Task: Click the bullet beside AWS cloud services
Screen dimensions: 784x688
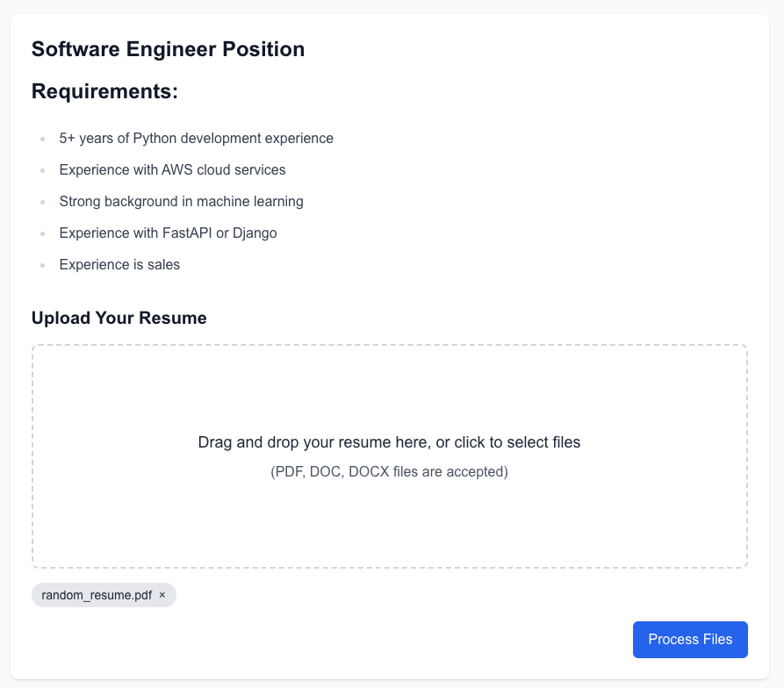Action: pos(42,170)
